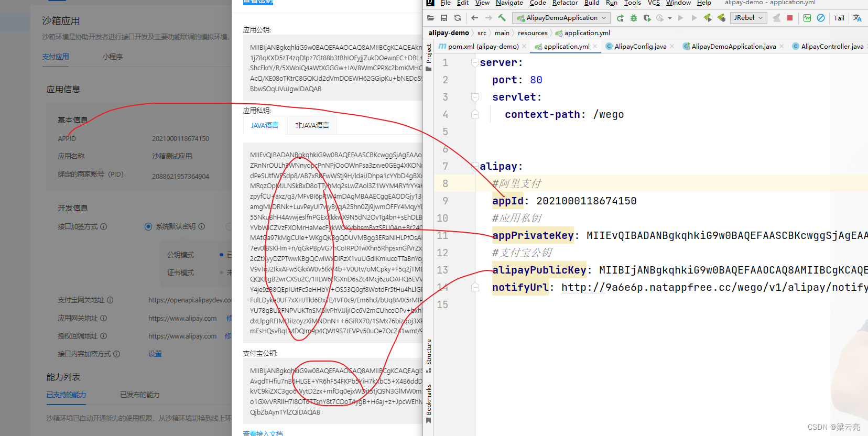Viewport: 868px width, 436px height.
Task: Run with JRebel rocket icon
Action: (708, 18)
